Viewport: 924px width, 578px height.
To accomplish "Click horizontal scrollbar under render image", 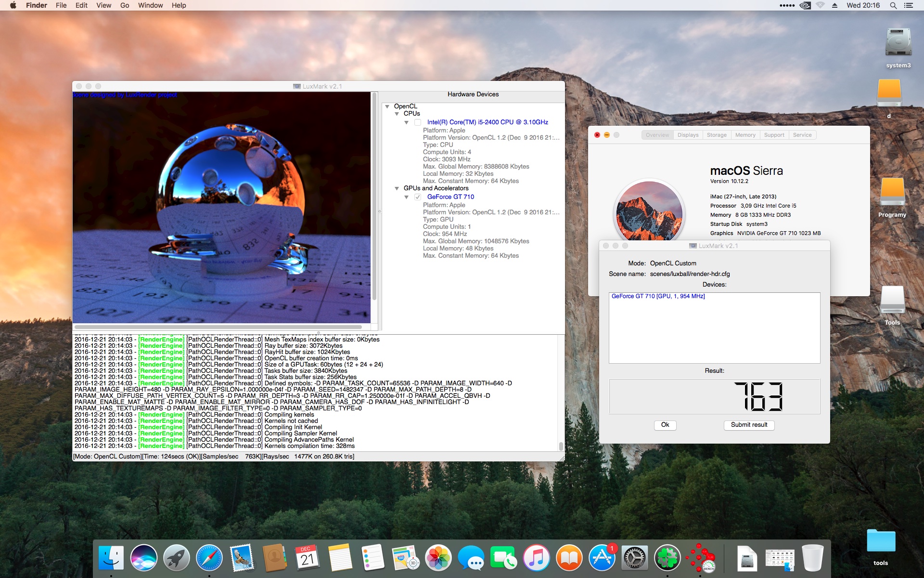I will tap(219, 327).
